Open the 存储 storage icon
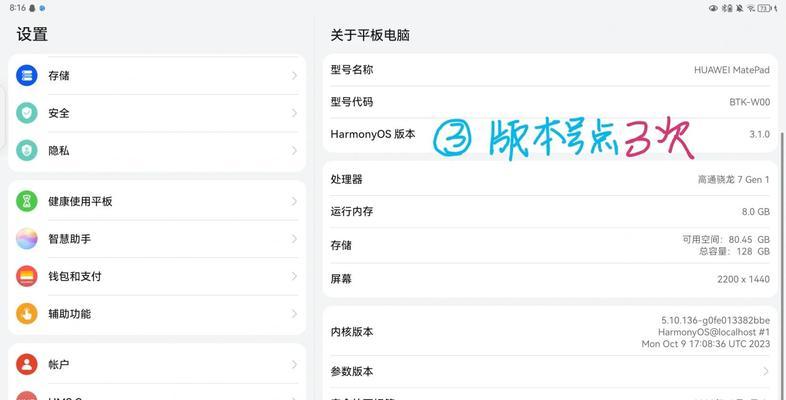The image size is (786, 400). (27, 76)
